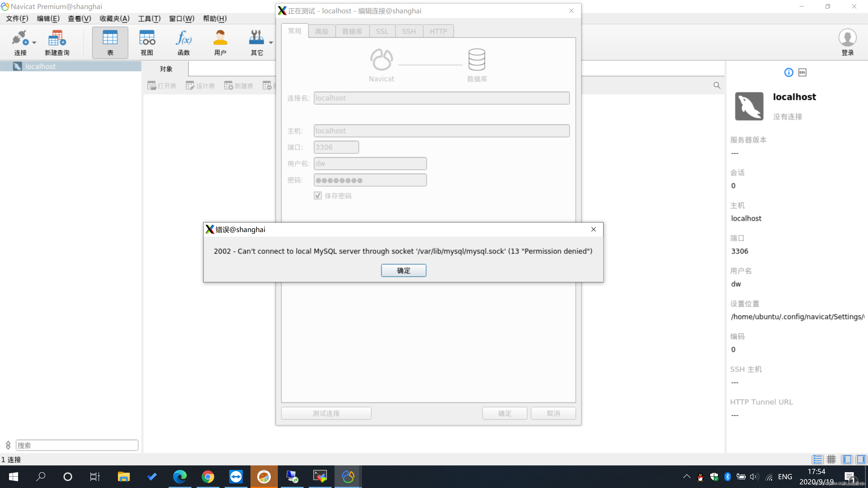868x488 pixels.
Task: Switch to the 高级 tab in connection dialog
Action: tap(322, 31)
